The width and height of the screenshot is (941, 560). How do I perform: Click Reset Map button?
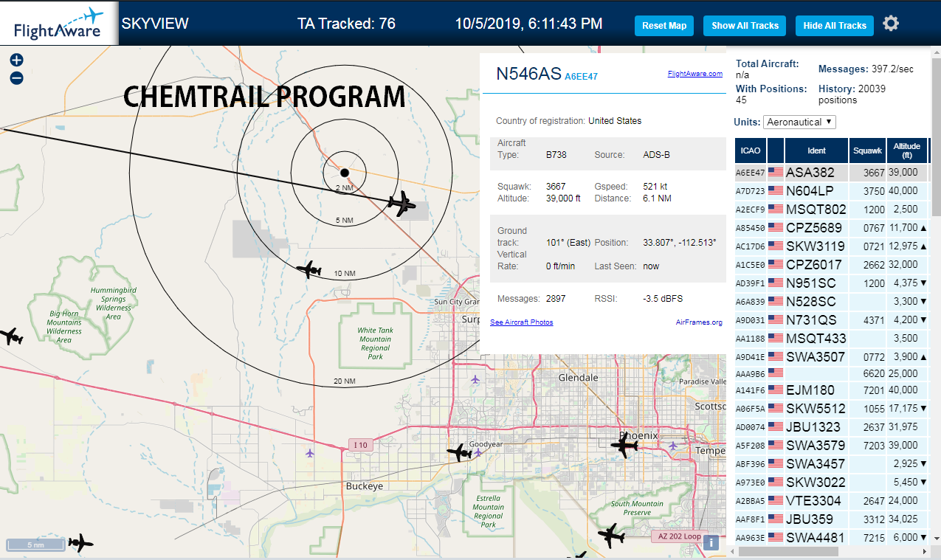664,25
